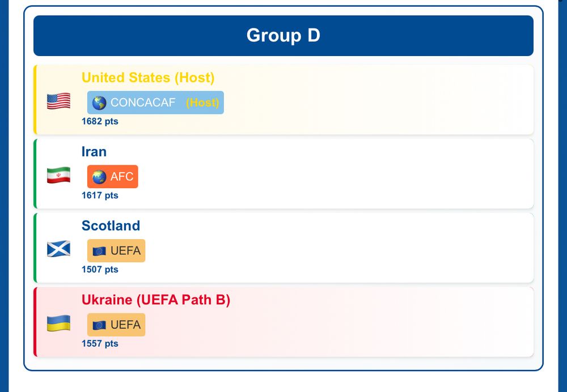567x392 pixels.
Task: Click the globe icon on Scotland's UEFA badge
Action: pos(99,250)
